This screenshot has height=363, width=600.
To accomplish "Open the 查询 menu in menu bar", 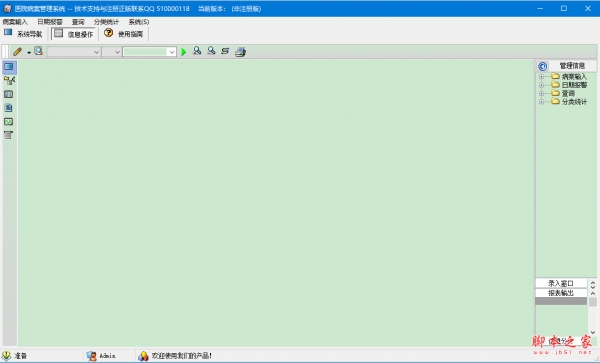I will 78,22.
